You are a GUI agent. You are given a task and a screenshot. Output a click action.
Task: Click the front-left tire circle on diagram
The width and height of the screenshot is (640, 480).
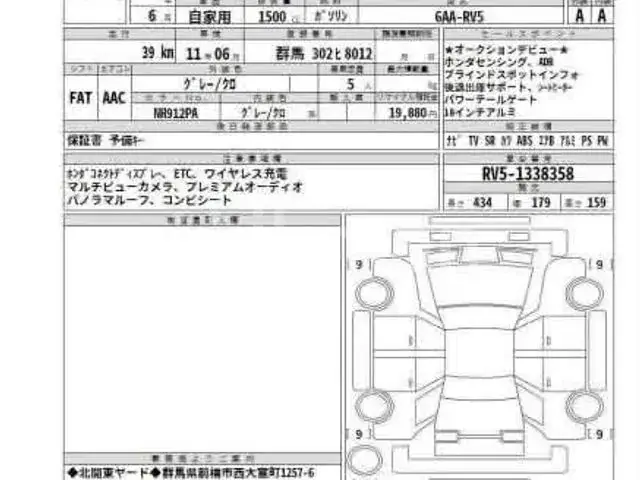click(x=374, y=293)
